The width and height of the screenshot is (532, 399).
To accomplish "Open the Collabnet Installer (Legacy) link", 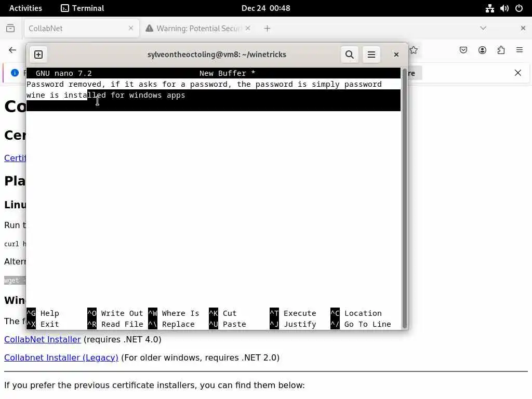I will [x=61, y=357].
